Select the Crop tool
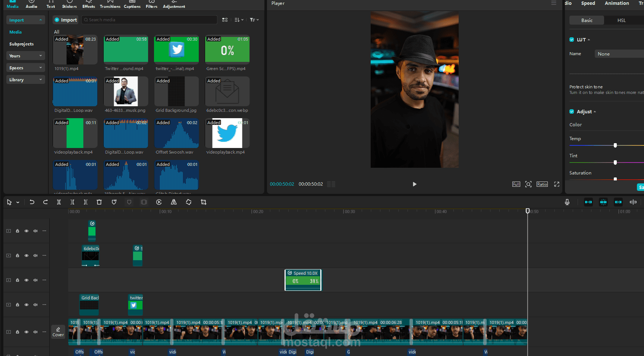 (x=204, y=202)
